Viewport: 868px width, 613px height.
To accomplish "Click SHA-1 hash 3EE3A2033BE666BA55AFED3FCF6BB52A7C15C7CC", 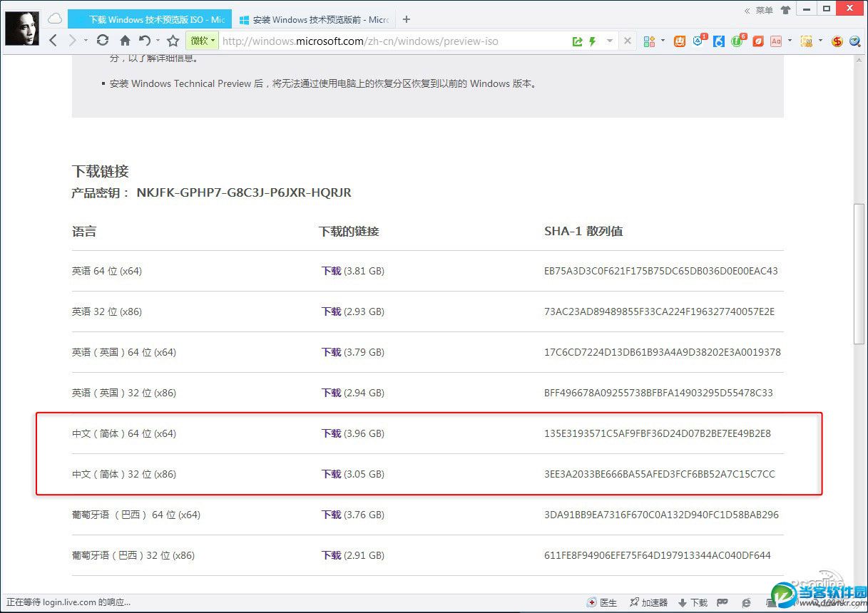I will 660,474.
